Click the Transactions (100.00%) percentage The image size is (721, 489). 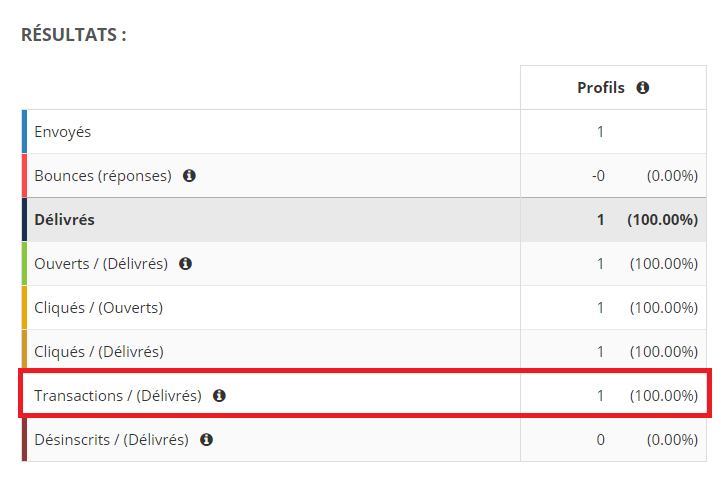coord(664,396)
